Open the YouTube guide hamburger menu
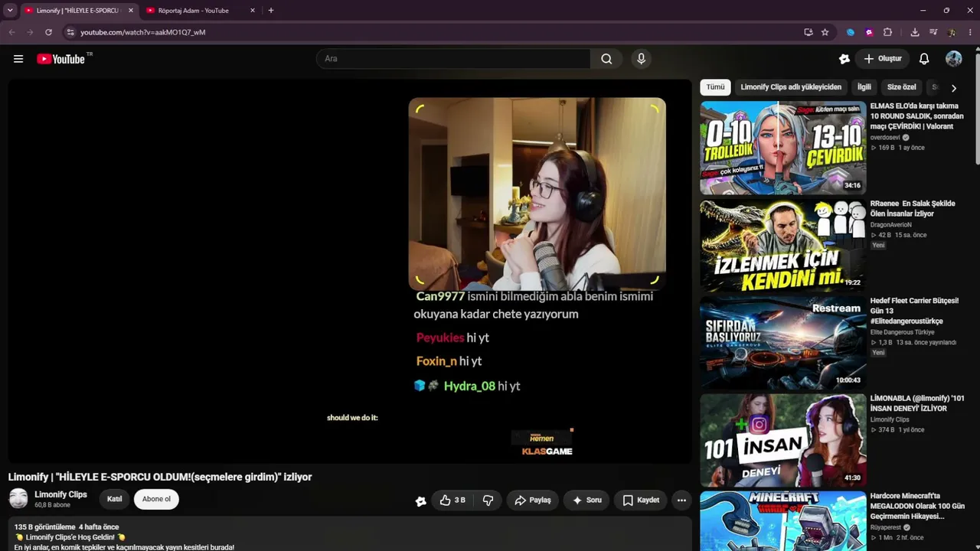The width and height of the screenshot is (980, 551). tap(18, 59)
